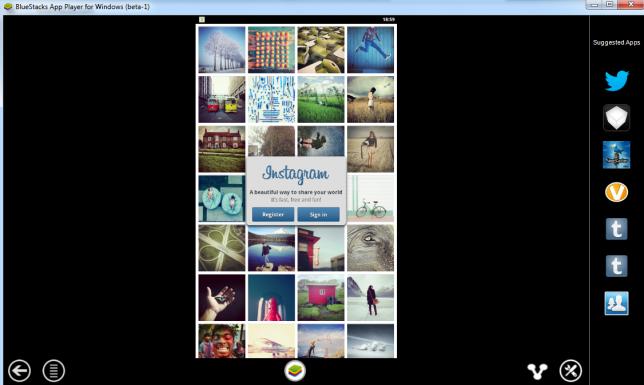644x385 pixels.
Task: Launch the second Tumblr app icon
Action: [616, 266]
